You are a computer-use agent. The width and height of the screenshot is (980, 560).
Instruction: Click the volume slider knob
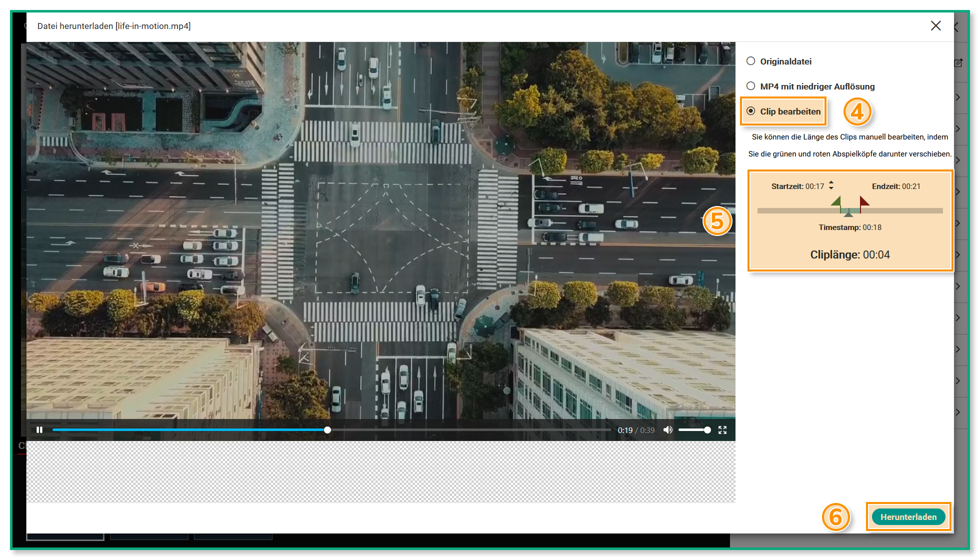(707, 430)
